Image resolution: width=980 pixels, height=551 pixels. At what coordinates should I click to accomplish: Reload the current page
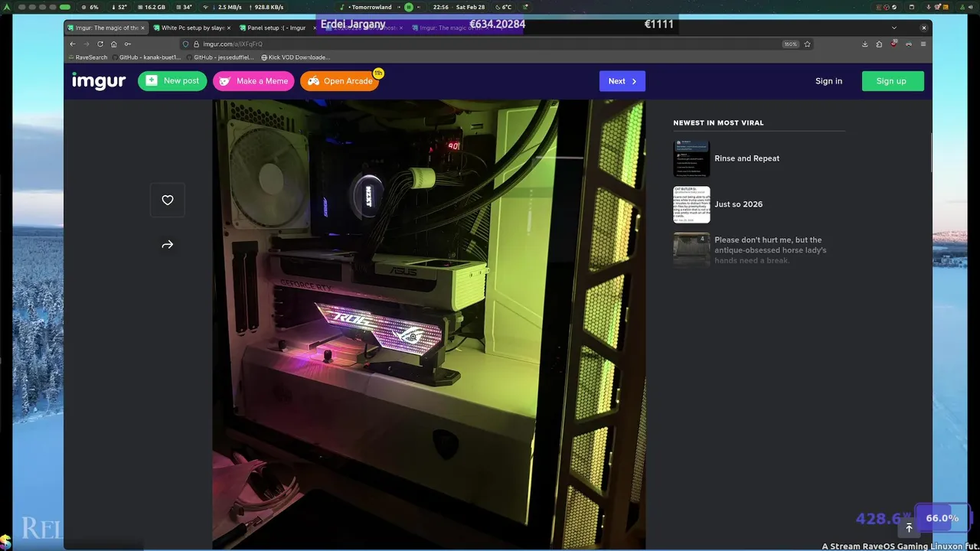(x=100, y=44)
